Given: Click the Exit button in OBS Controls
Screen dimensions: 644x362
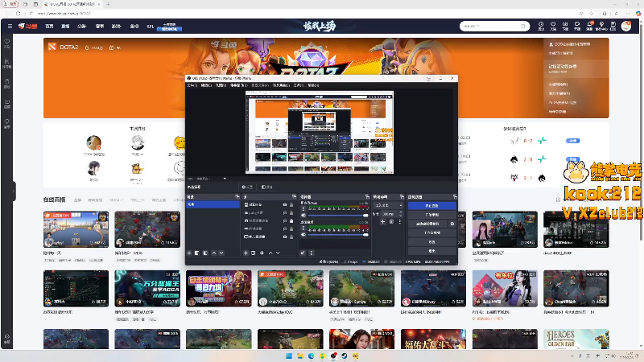Looking at the screenshot, I should [432, 250].
